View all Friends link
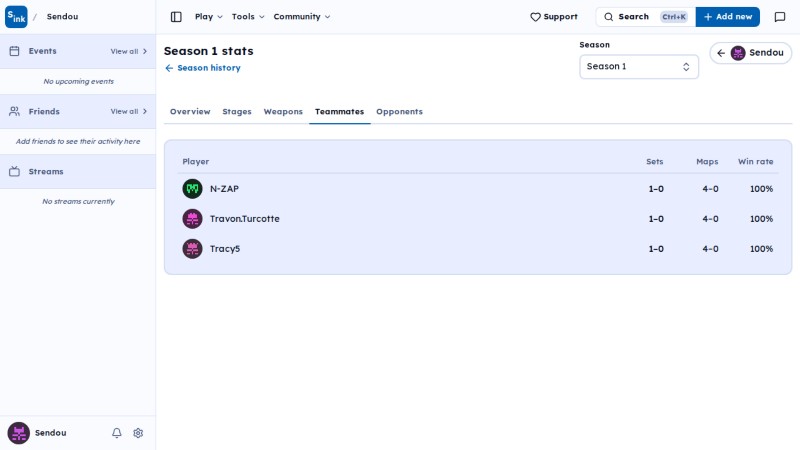800x450 pixels. (x=129, y=112)
